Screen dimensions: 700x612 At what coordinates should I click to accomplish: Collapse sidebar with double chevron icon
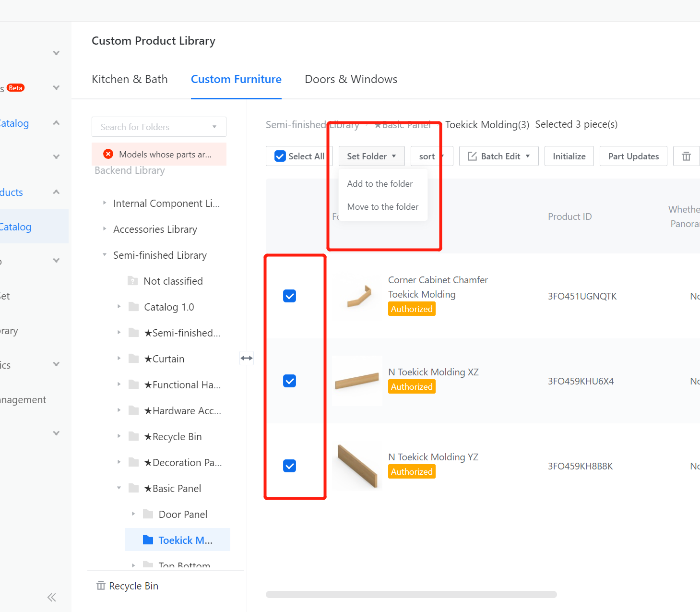pyautogui.click(x=52, y=597)
